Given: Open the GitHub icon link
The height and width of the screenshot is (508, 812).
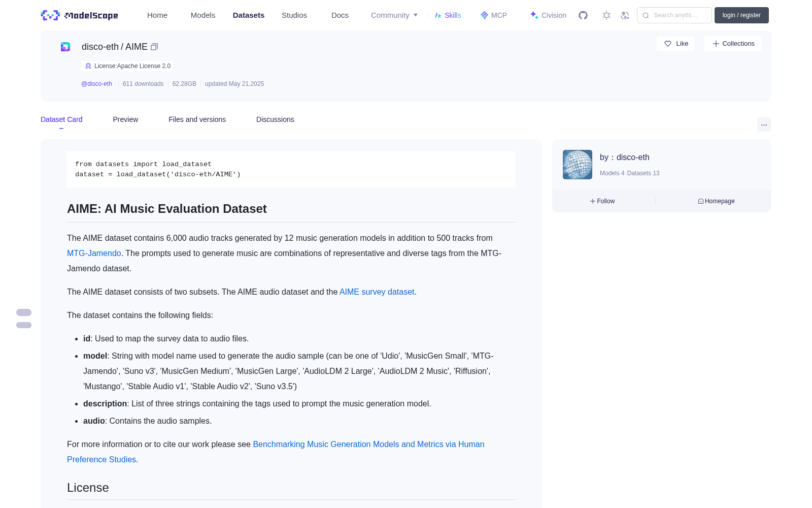Looking at the screenshot, I should click(583, 15).
